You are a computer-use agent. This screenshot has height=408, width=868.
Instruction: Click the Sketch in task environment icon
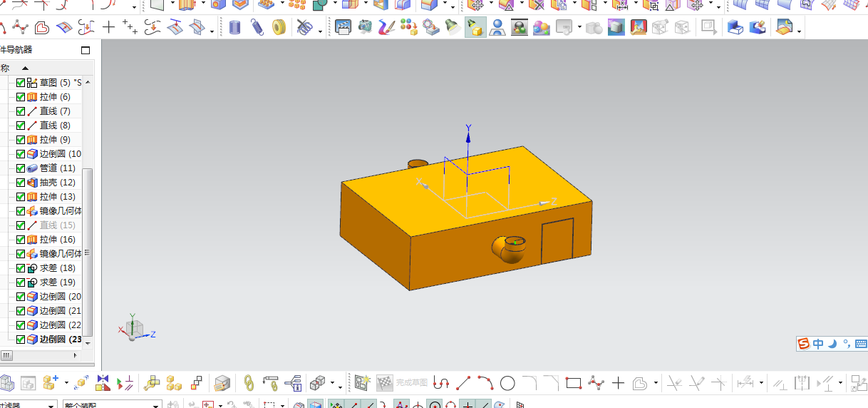[363, 383]
